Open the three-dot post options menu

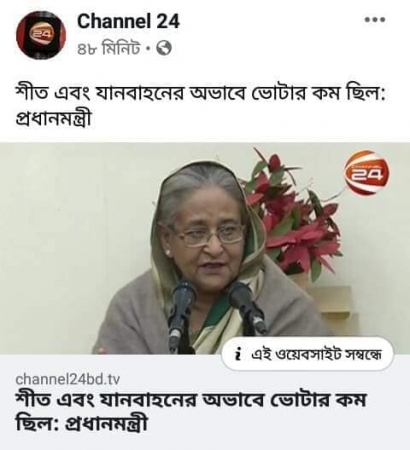[375, 20]
